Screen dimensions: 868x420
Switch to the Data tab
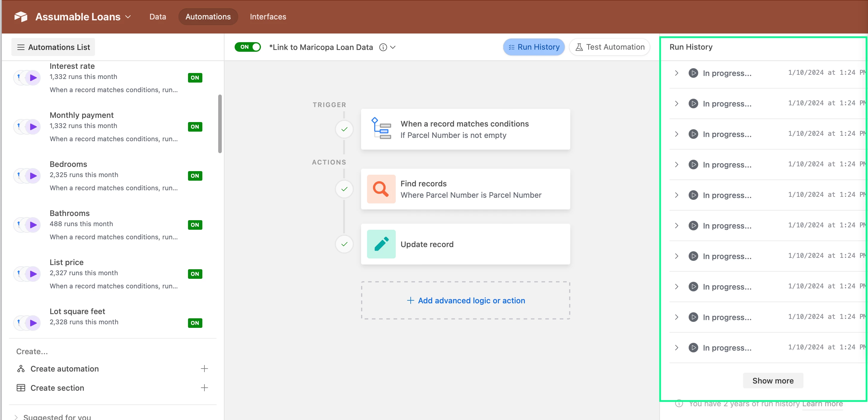tap(158, 16)
